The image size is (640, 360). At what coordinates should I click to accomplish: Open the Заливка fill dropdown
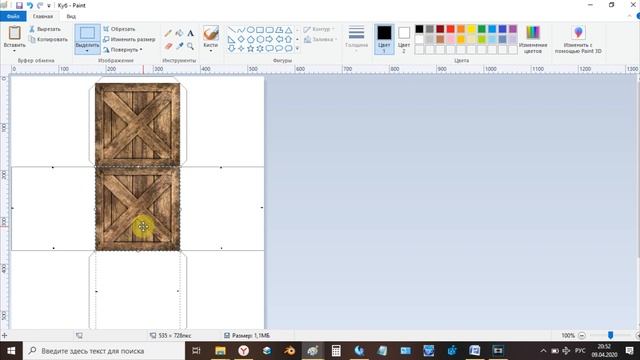[320, 40]
